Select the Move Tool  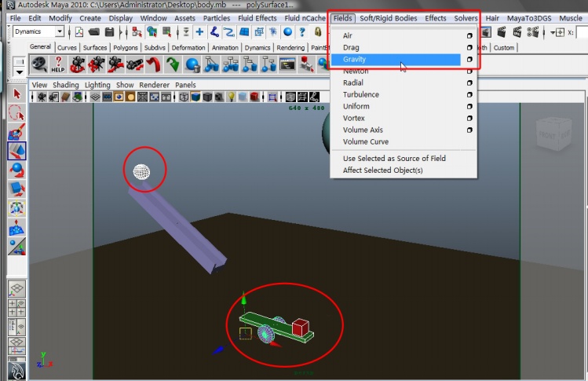pos(16,151)
